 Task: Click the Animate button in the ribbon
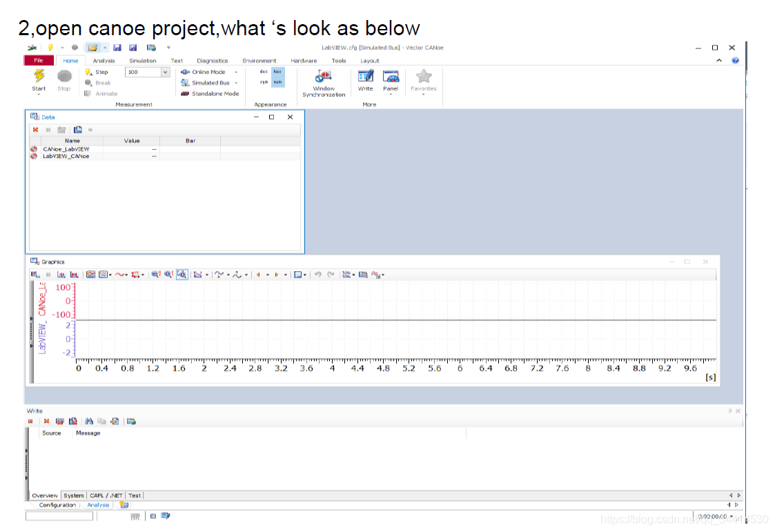click(x=101, y=94)
